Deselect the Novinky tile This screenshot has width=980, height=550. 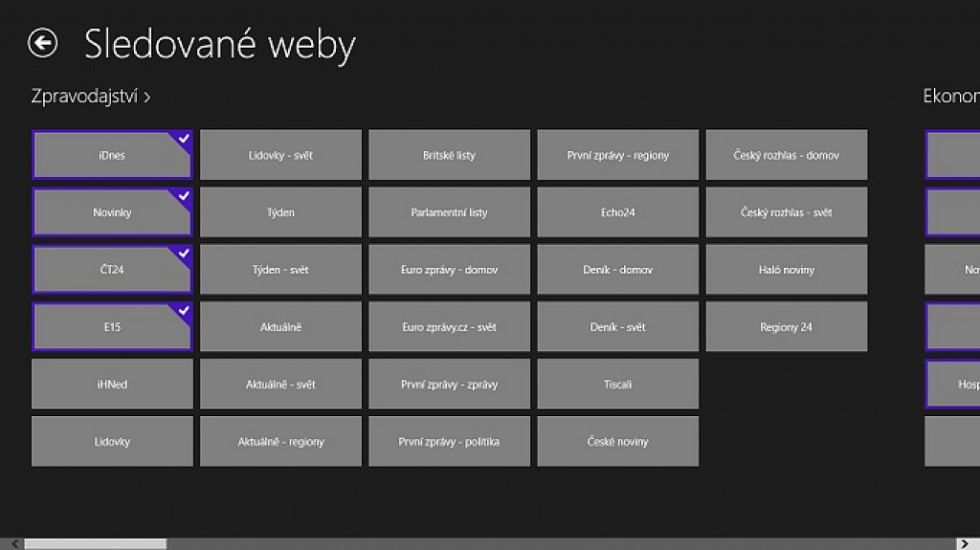[112, 212]
